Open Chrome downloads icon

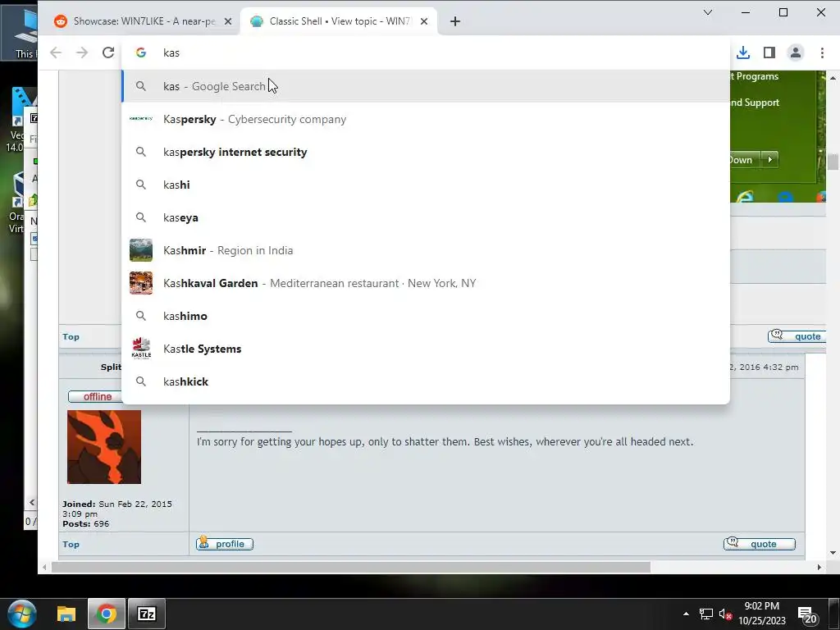pos(743,52)
